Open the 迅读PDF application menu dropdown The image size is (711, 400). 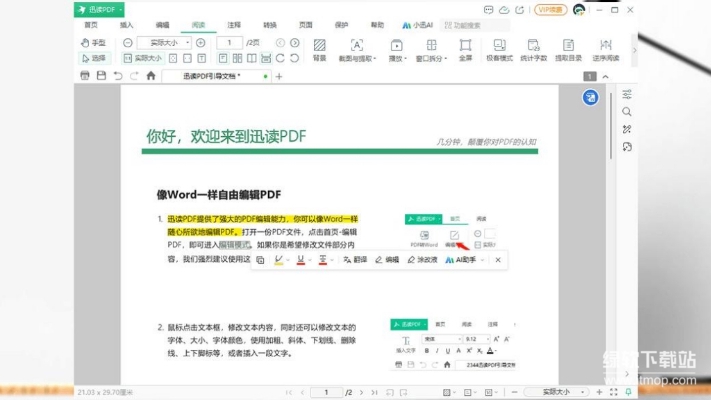tap(99, 10)
